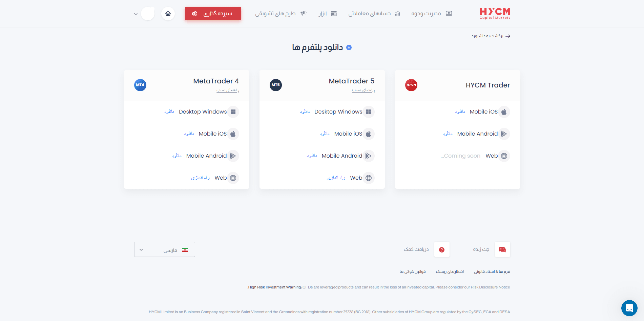The image size is (644, 321).
Task: Click globe Web icon in MetaTrader 5 card
Action: point(369,178)
